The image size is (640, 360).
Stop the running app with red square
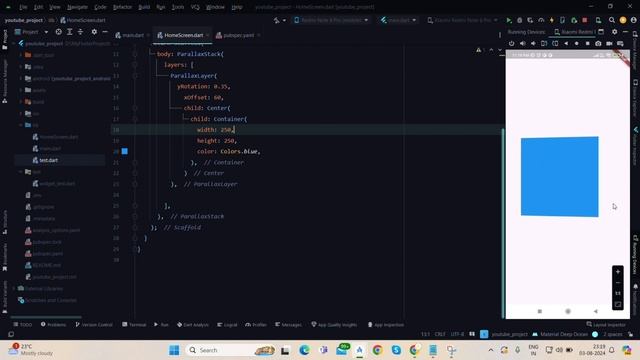click(584, 20)
